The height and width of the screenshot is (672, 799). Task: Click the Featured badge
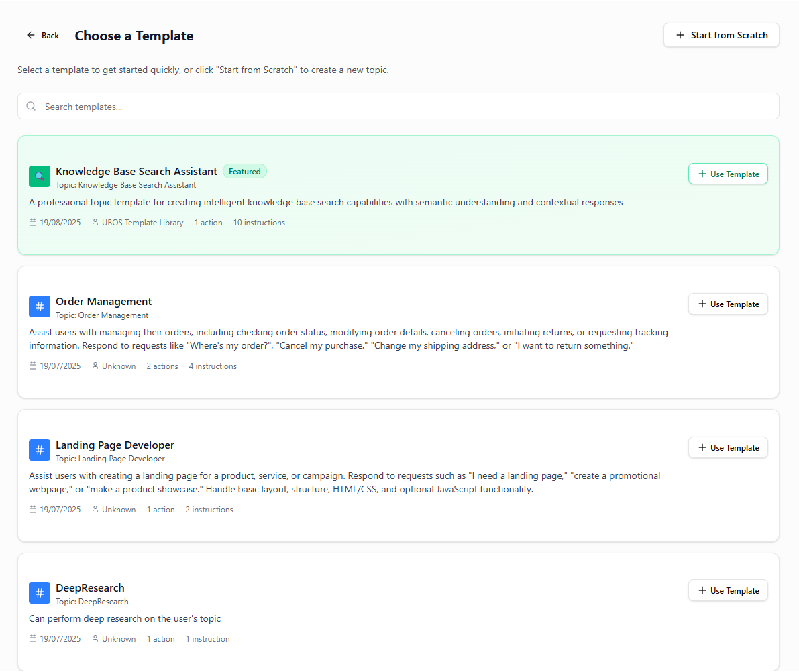tap(245, 172)
